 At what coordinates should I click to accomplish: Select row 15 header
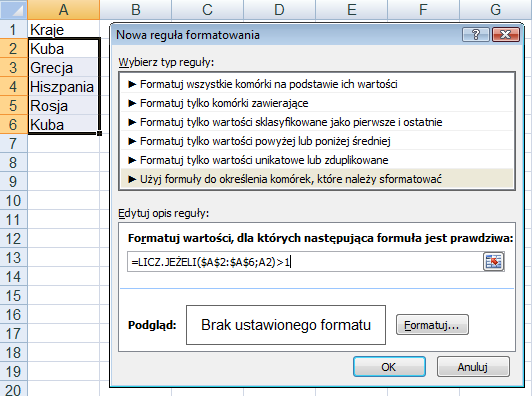[x=14, y=296]
